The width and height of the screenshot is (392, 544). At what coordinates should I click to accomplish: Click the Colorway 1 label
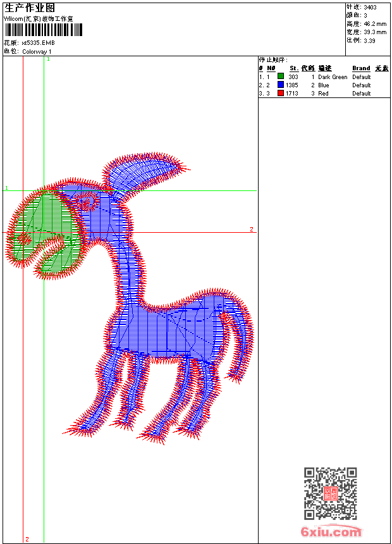pos(37,51)
